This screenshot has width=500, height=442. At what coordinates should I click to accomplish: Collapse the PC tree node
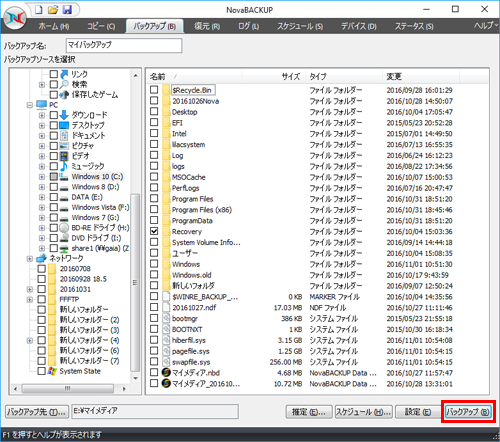30,105
